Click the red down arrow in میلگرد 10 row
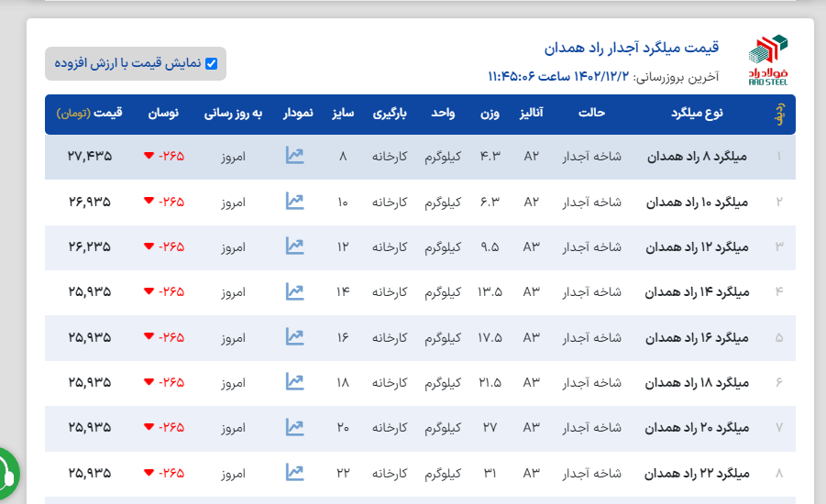The image size is (826, 504). 149,202
